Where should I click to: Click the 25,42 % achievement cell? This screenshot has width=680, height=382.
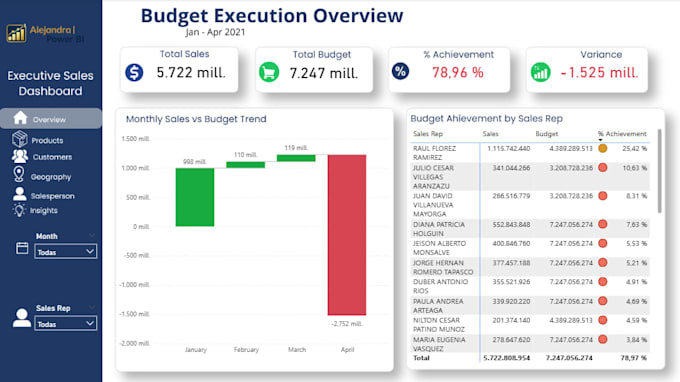634,149
